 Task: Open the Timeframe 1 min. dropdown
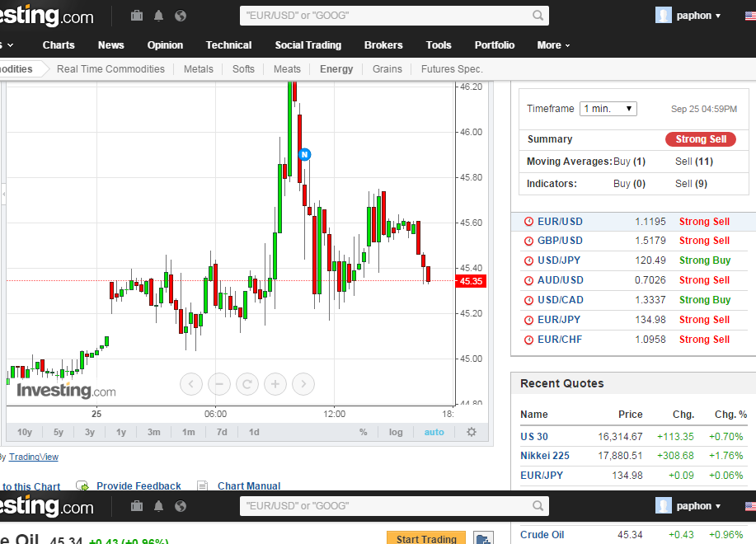(x=608, y=109)
